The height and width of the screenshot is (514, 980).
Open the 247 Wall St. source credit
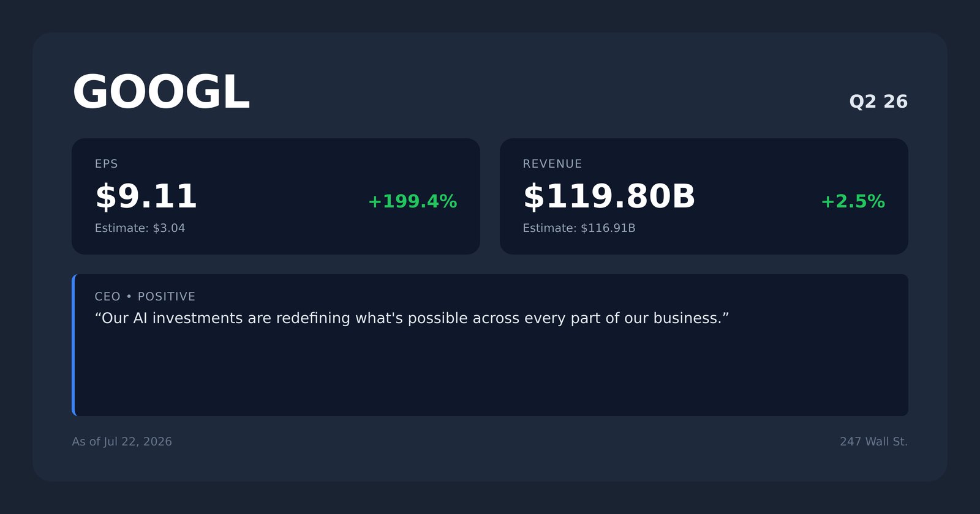(873, 442)
